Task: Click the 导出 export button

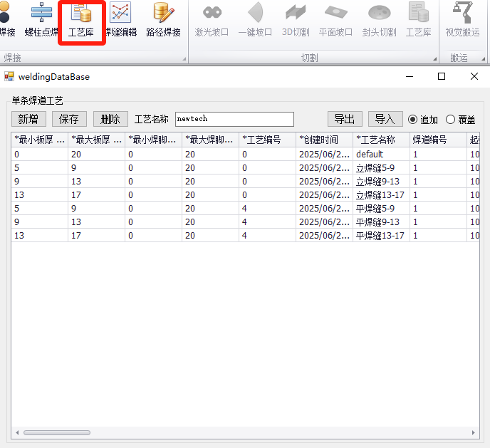Action: tap(345, 119)
